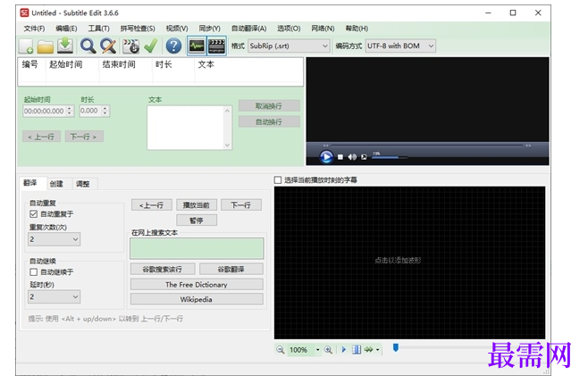Open the Find magnifier tool

[88, 46]
